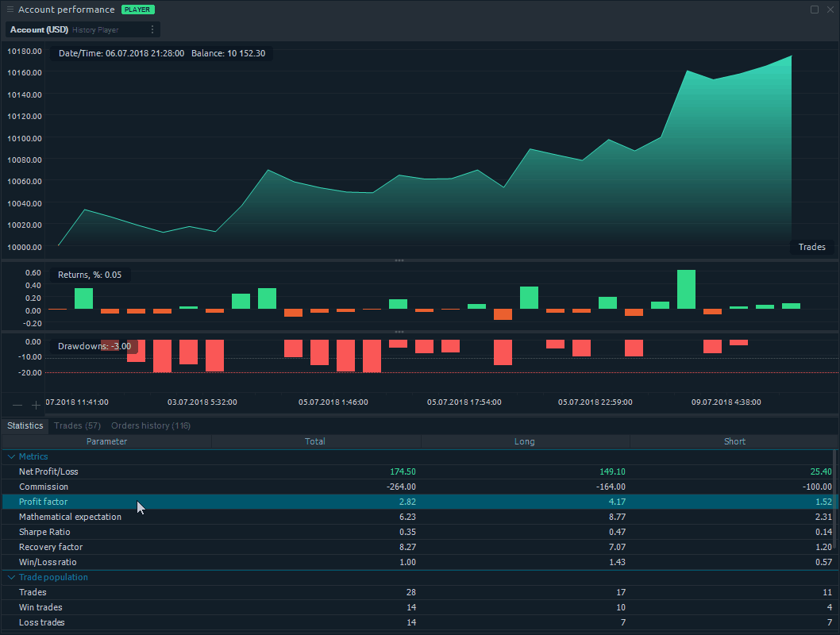Image resolution: width=840 pixels, height=635 pixels.
Task: Click the tallest green returns bar
Action: 686,289
